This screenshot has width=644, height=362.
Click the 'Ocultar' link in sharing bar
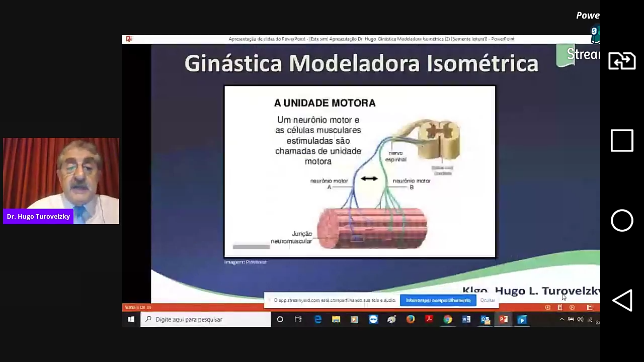click(488, 300)
